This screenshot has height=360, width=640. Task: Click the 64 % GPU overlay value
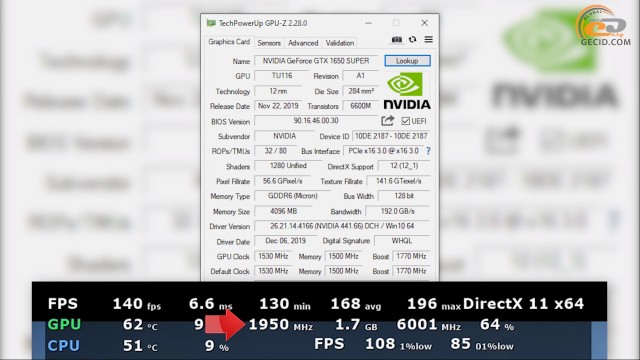[497, 324]
